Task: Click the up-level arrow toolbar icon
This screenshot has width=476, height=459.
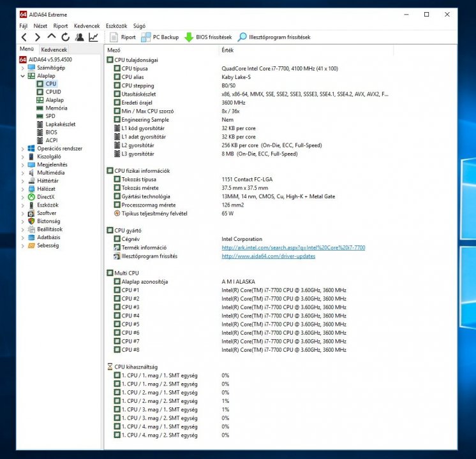Action: pyautogui.click(x=52, y=37)
